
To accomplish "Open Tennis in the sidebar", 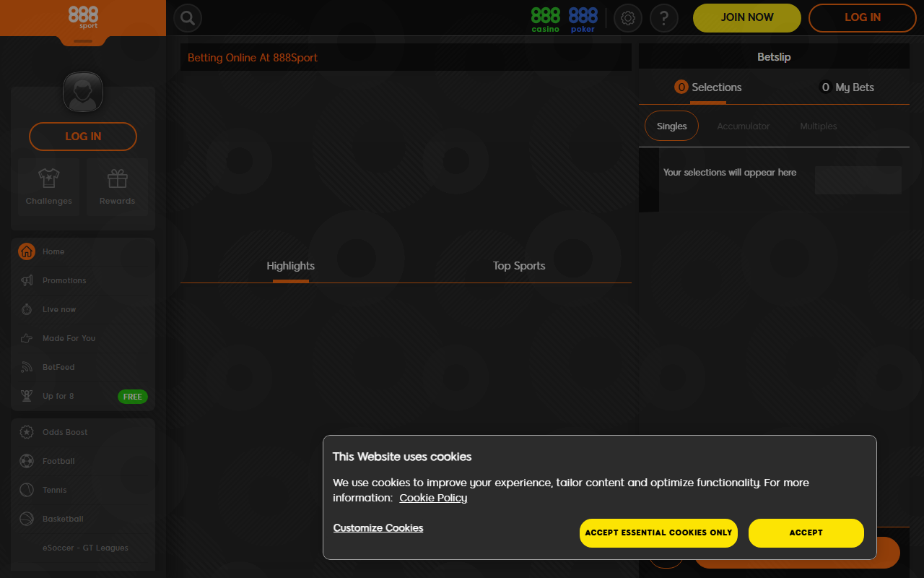I will tap(83, 490).
